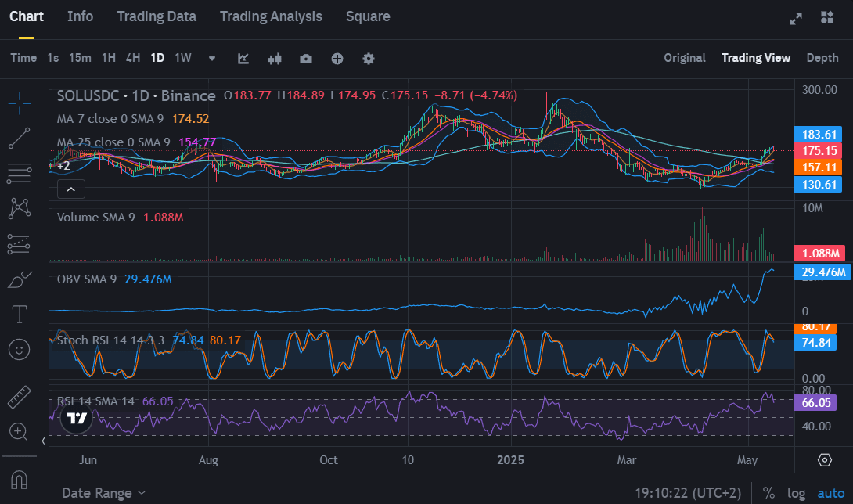853x504 pixels.
Task: Open the Trading Analysis tab
Action: pos(271,16)
